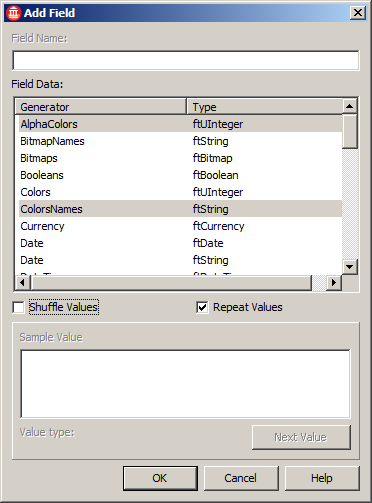
Task: Click the Add Field app icon in title bar
Action: click(14, 13)
